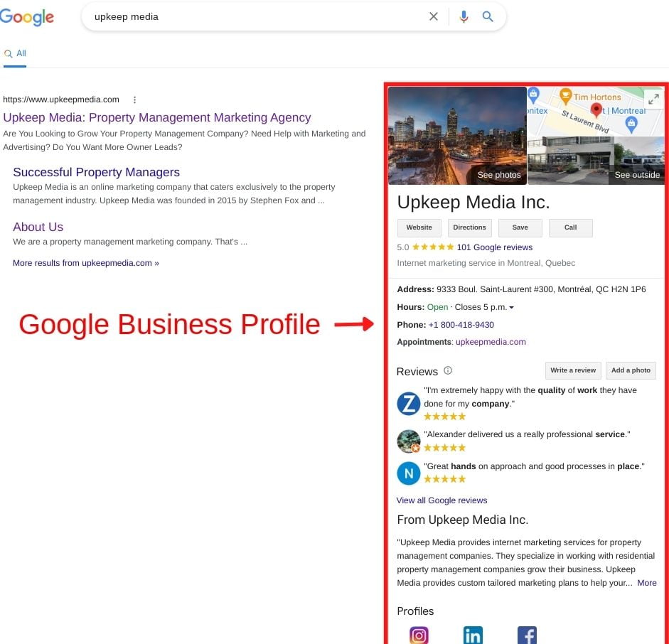Screen dimensions: 669x644
Task: Click "Internet marketing service in Montreal, Quebec" text
Action: pos(486,263)
